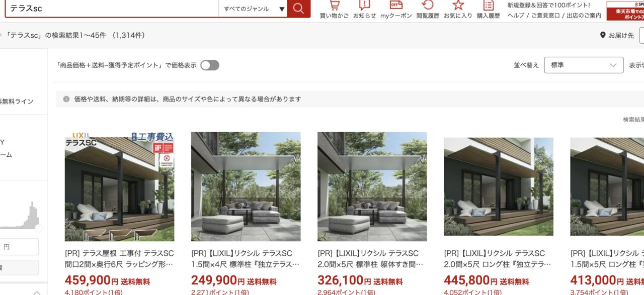Open the 459,900円 テラス屋根 工事付 product title
This screenshot has height=295, width=644.
(119, 258)
